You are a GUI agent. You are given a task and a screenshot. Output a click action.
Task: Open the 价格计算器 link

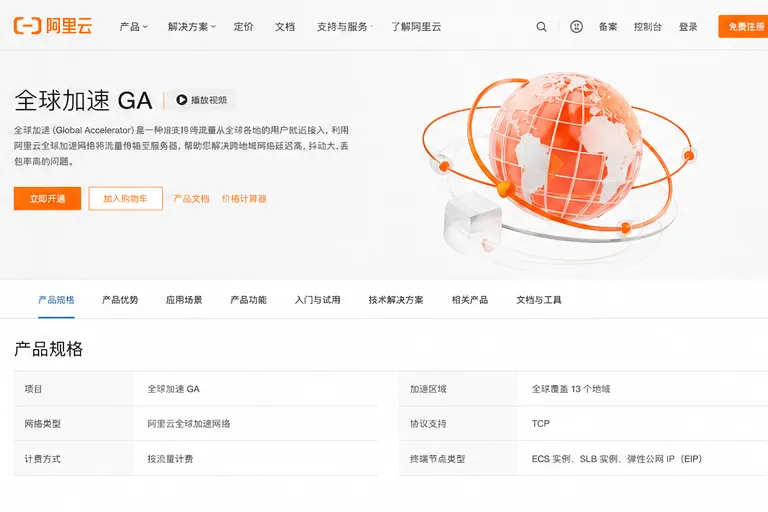coord(244,198)
